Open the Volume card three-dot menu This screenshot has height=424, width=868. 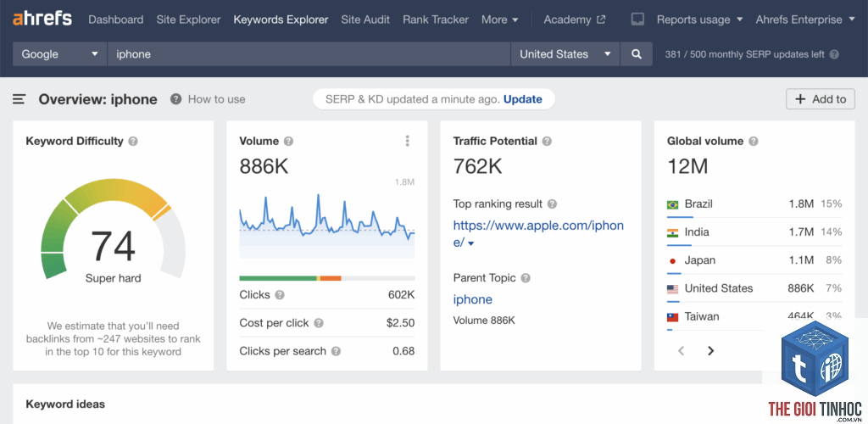pyautogui.click(x=408, y=141)
